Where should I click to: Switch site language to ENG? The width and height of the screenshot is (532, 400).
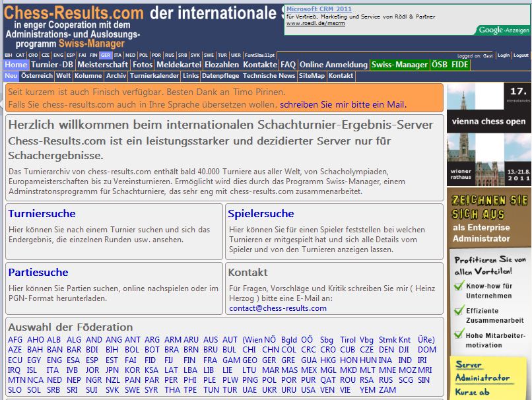[x=57, y=55]
